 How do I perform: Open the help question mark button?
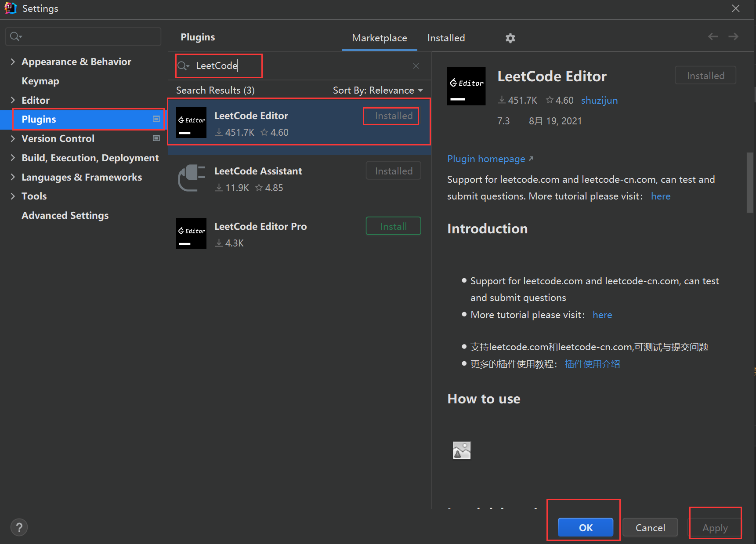(x=19, y=527)
